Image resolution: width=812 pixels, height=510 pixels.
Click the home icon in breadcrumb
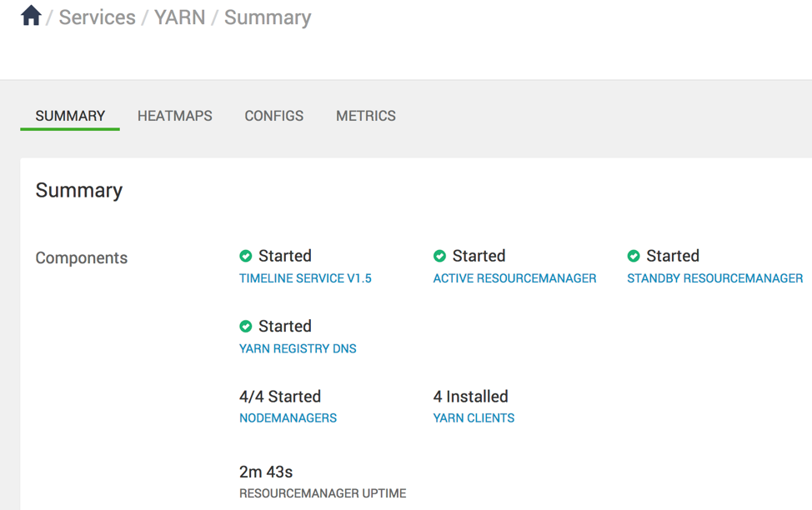30,15
